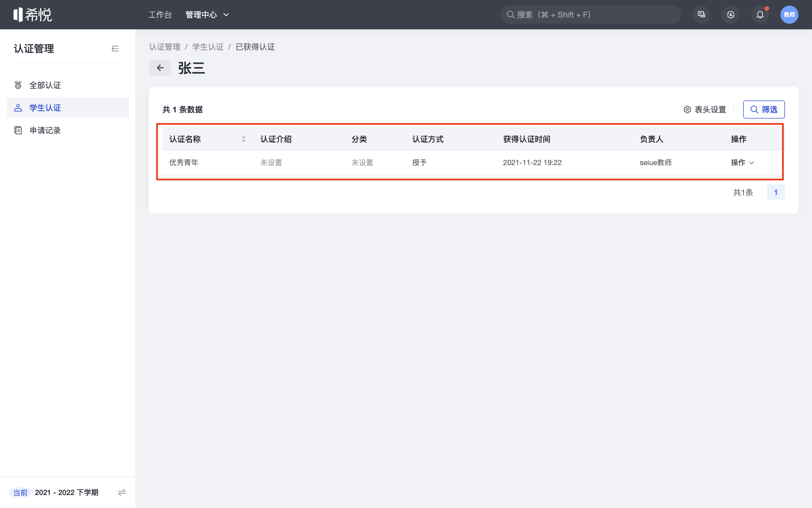Viewport: 812px width, 508px height.
Task: Expand the 管理中心 dropdown menu
Action: click(x=207, y=15)
